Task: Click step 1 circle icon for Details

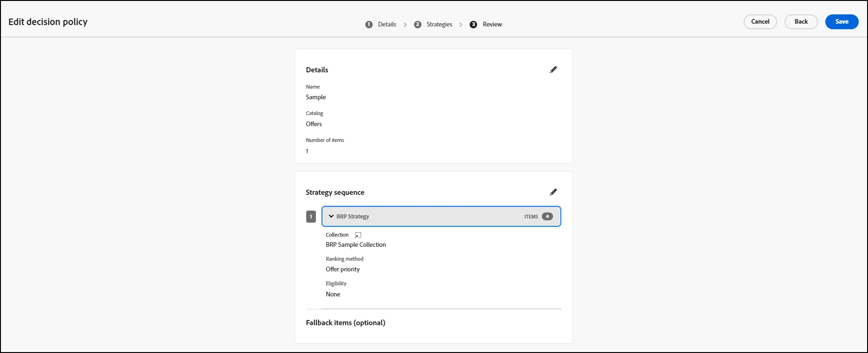Action: pos(369,25)
